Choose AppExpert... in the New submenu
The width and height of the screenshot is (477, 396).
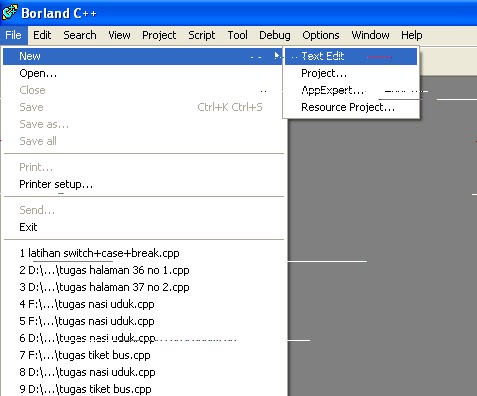pyautogui.click(x=351, y=90)
